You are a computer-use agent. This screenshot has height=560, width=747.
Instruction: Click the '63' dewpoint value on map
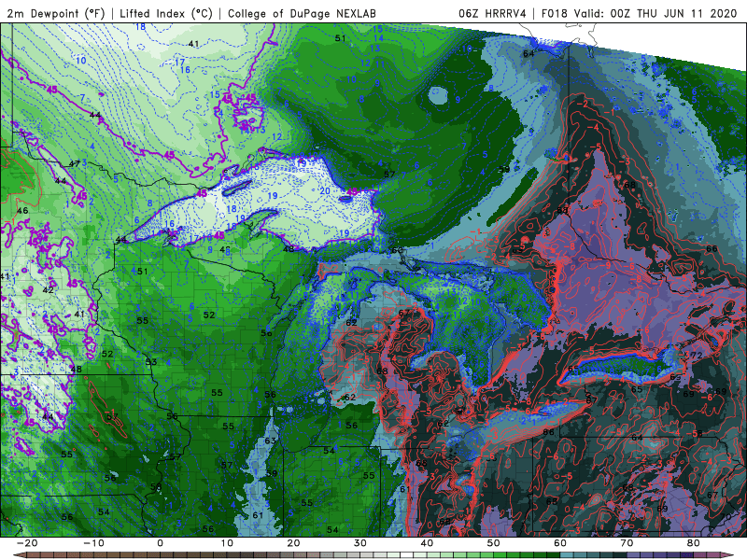pyautogui.click(x=270, y=441)
